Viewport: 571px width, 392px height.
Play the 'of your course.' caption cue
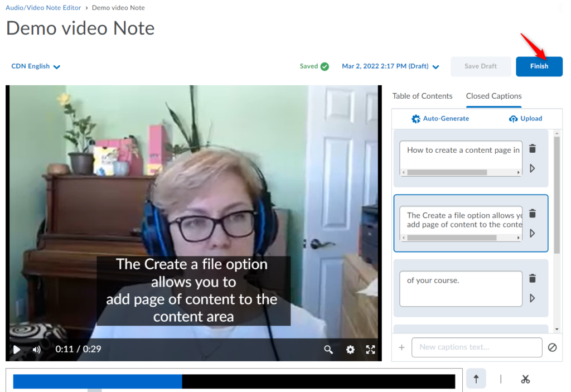[x=533, y=298]
